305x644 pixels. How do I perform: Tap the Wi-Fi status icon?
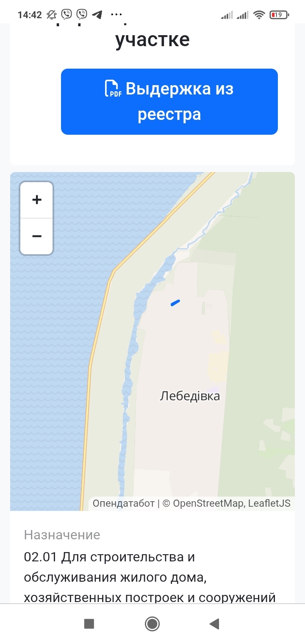tap(259, 15)
